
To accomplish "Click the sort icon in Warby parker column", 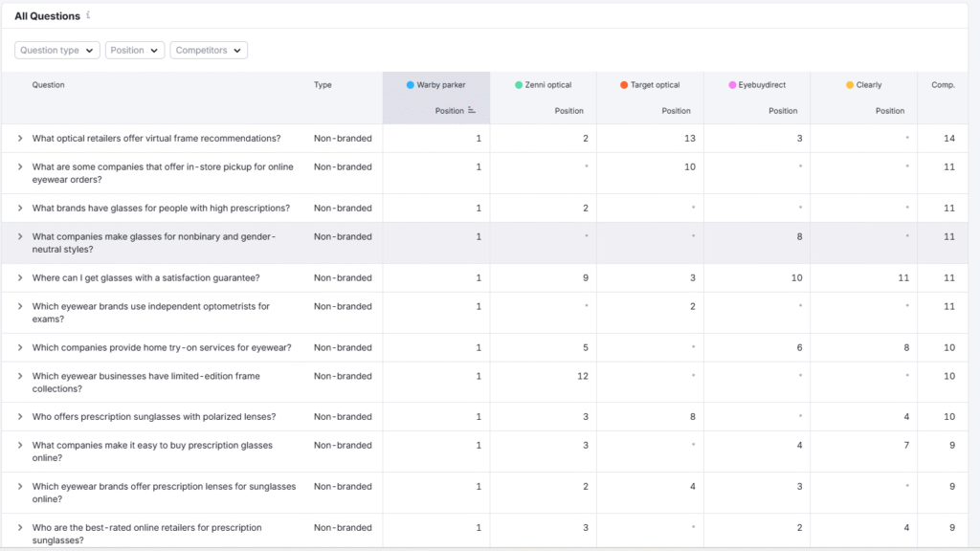I will [x=472, y=111].
